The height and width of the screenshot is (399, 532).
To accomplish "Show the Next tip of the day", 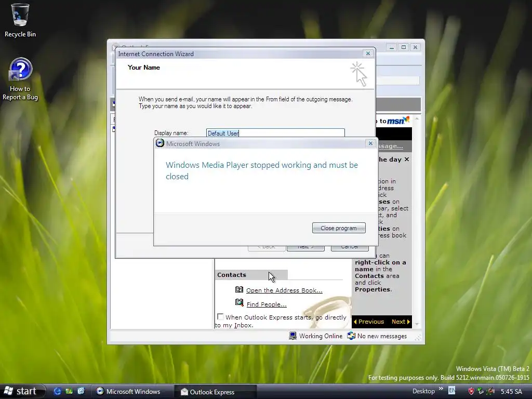I will [401, 322].
